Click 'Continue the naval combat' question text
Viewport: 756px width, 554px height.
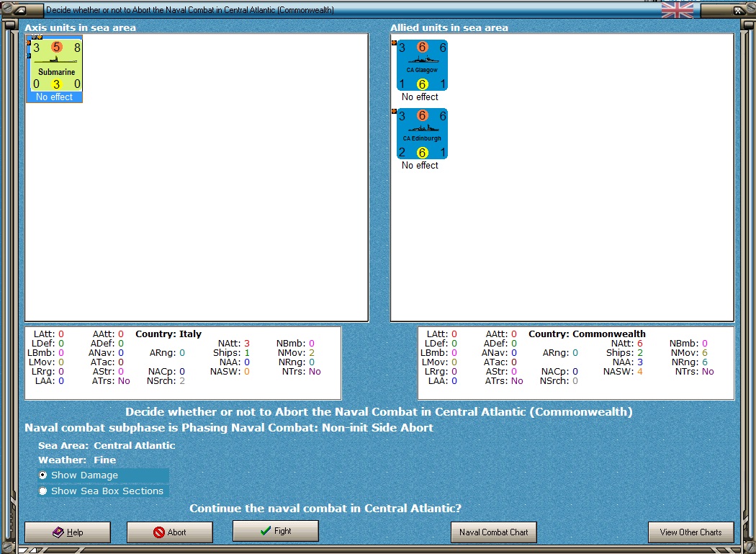click(325, 508)
